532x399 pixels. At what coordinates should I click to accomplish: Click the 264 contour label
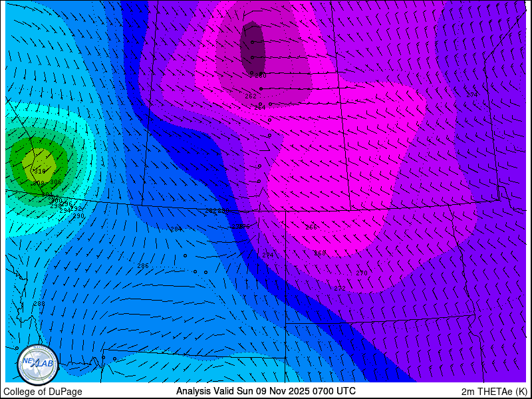[260, 108]
